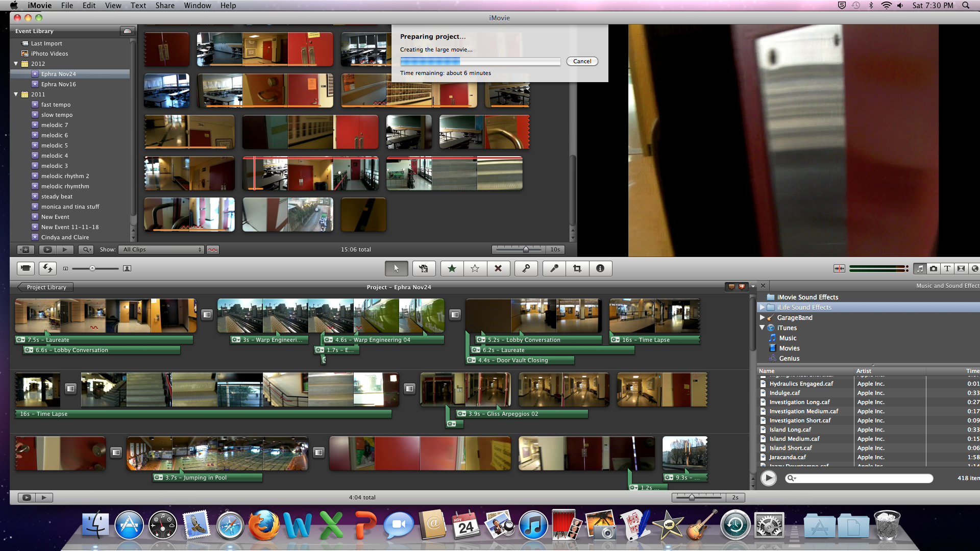Open the camera import window
This screenshot has width=980, height=551.
26,268
